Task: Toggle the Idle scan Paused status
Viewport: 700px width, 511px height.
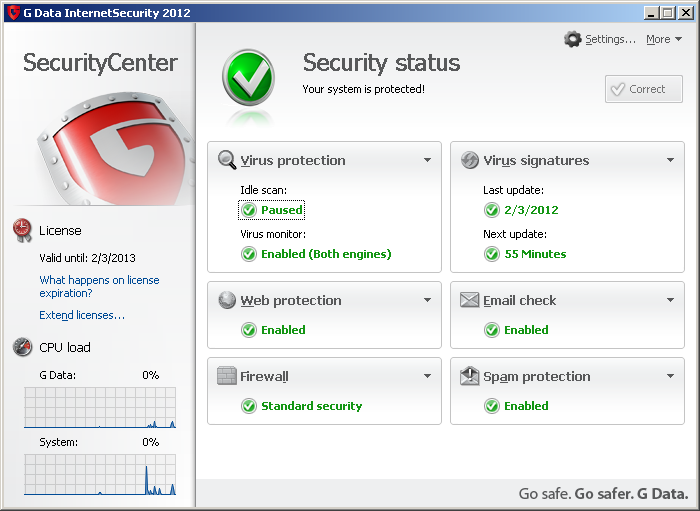Action: pyautogui.click(x=272, y=210)
